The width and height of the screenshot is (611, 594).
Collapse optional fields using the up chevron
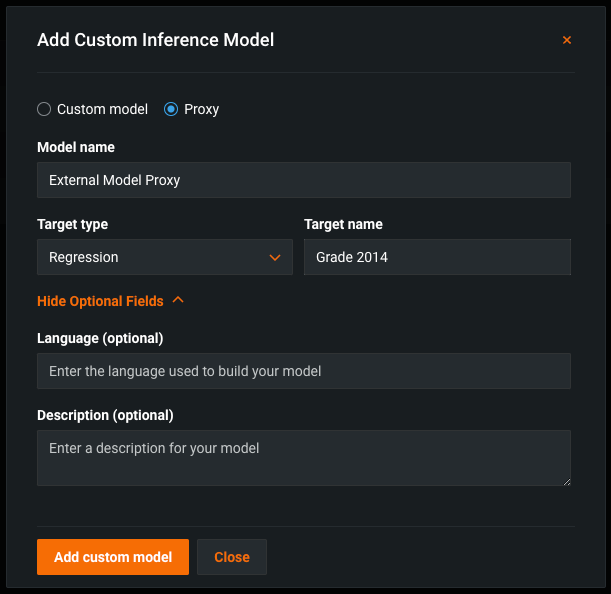pos(178,300)
